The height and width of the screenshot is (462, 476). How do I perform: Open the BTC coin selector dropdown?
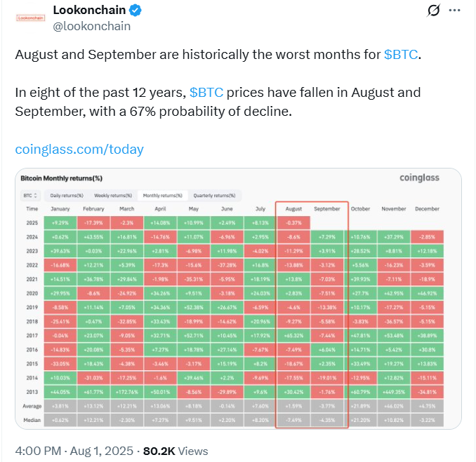[x=31, y=195]
